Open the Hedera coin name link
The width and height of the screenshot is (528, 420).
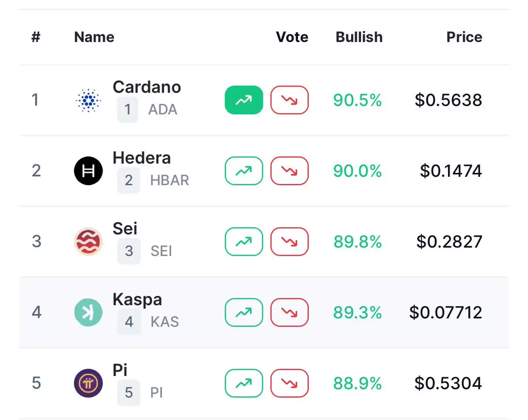(142, 158)
